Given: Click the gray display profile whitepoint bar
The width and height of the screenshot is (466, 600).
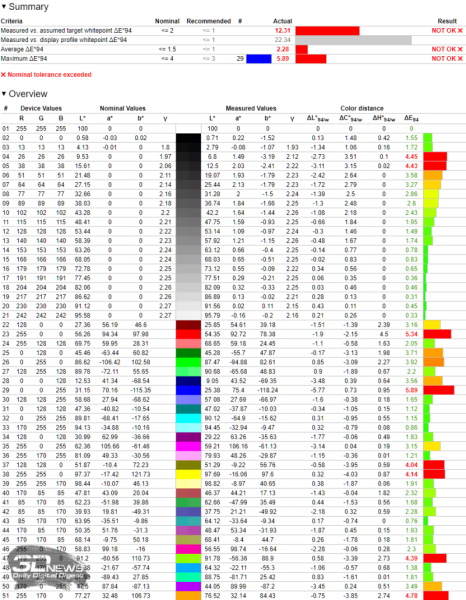Looking at the screenshot, I should tap(354, 40).
